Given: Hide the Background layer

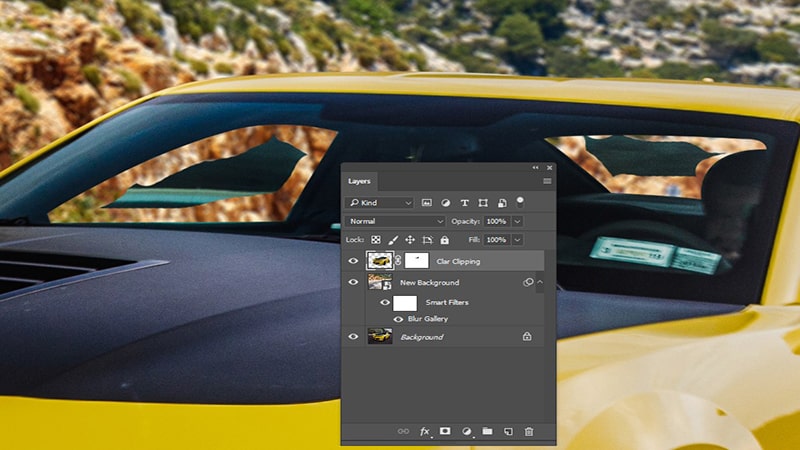Looking at the screenshot, I should [x=353, y=337].
